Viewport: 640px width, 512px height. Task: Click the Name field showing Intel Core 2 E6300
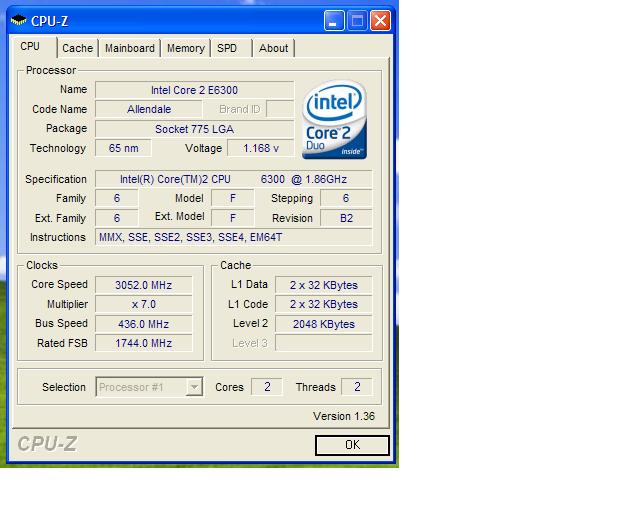pos(194,90)
